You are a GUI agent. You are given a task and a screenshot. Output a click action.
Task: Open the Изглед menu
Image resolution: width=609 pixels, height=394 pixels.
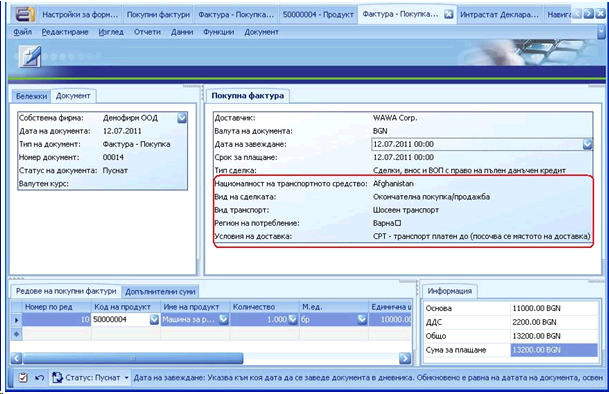[x=111, y=32]
